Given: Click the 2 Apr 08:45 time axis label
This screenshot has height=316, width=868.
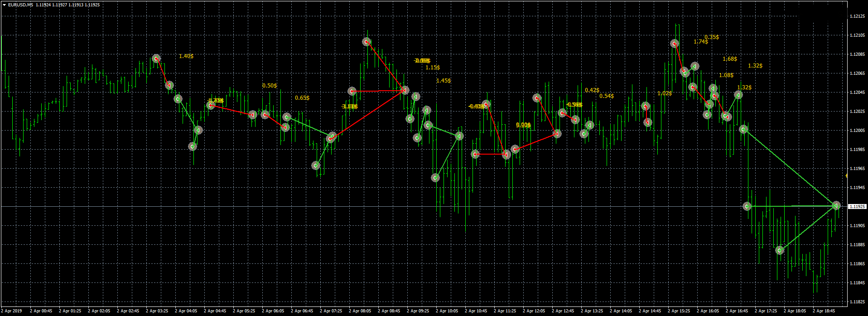Looking at the screenshot, I should point(389,311).
